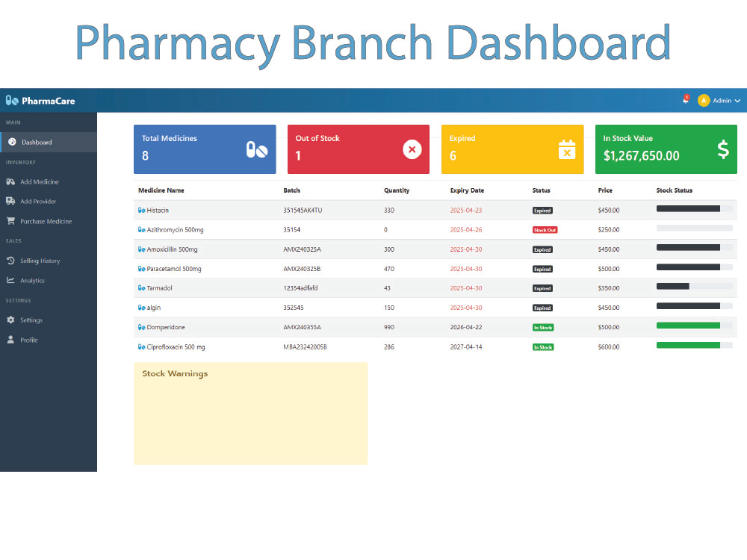
Task: Click the Stock Out badge for Azithromycin
Action: pyautogui.click(x=545, y=230)
